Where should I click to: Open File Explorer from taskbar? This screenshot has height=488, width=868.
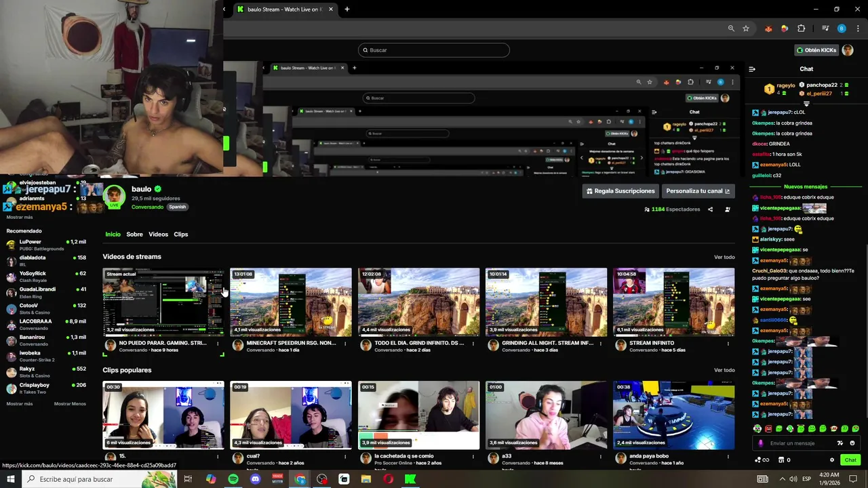pyautogui.click(x=366, y=479)
